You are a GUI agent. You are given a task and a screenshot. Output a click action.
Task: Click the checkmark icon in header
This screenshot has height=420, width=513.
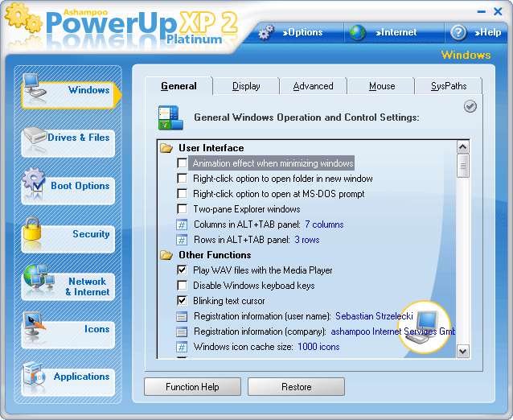point(470,106)
